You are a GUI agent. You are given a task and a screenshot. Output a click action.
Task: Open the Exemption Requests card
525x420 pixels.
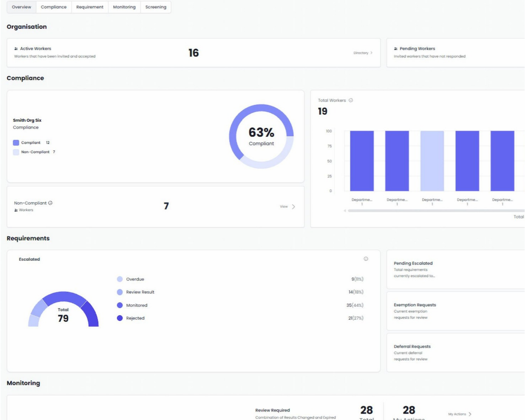(x=456, y=311)
